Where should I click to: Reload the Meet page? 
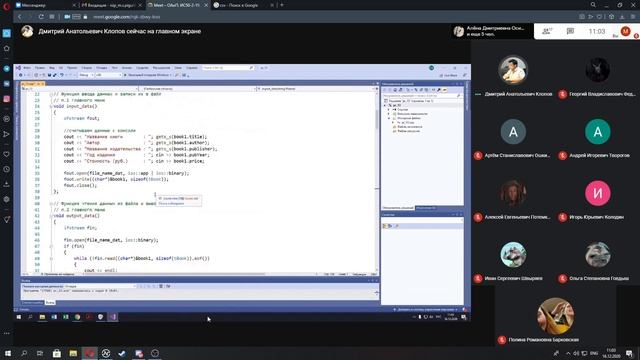41,17
